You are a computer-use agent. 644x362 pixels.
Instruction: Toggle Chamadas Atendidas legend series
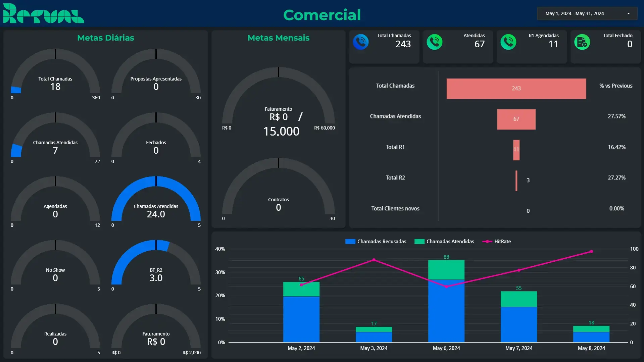click(x=445, y=242)
